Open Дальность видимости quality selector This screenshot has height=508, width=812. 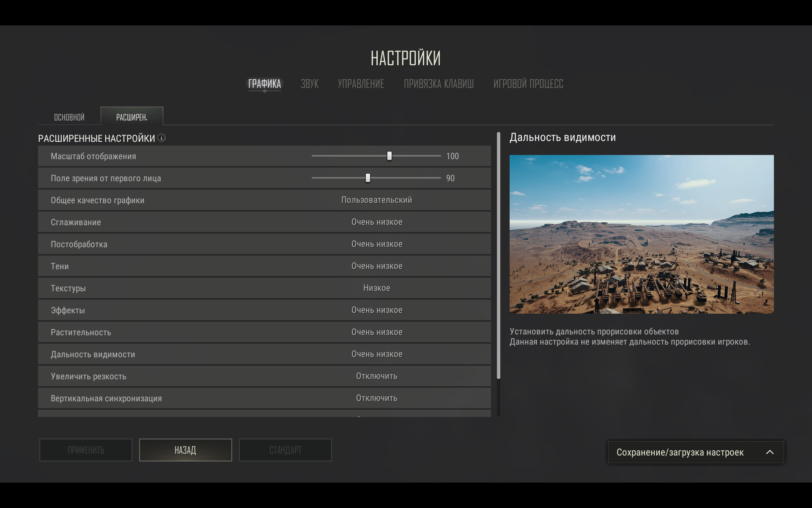(377, 354)
